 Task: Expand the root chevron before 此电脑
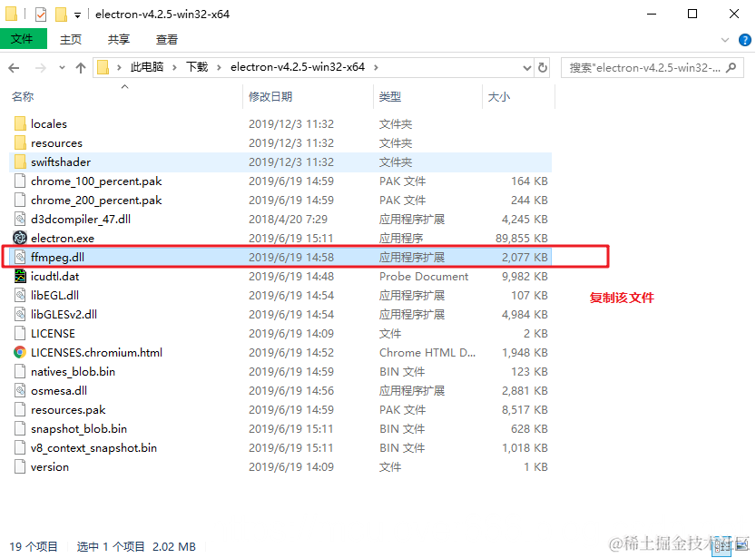[x=119, y=67]
